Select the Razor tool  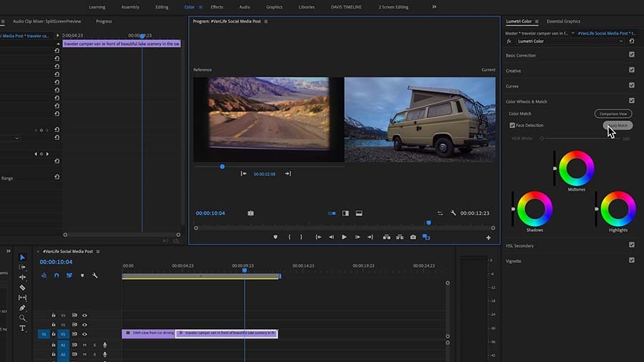pos(23,288)
